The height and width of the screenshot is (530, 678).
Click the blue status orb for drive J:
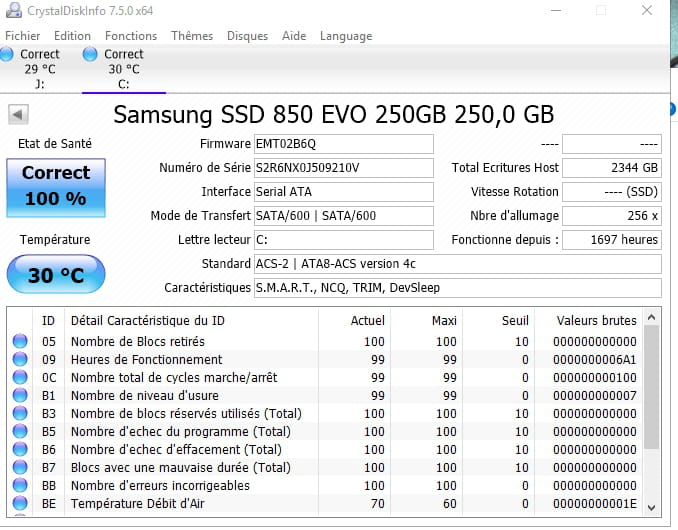point(9,54)
